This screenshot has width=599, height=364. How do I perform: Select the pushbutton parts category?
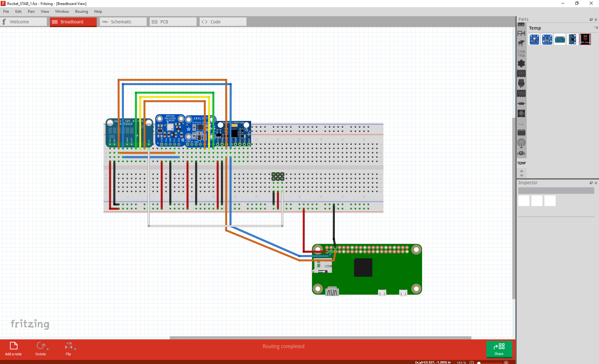point(521,113)
